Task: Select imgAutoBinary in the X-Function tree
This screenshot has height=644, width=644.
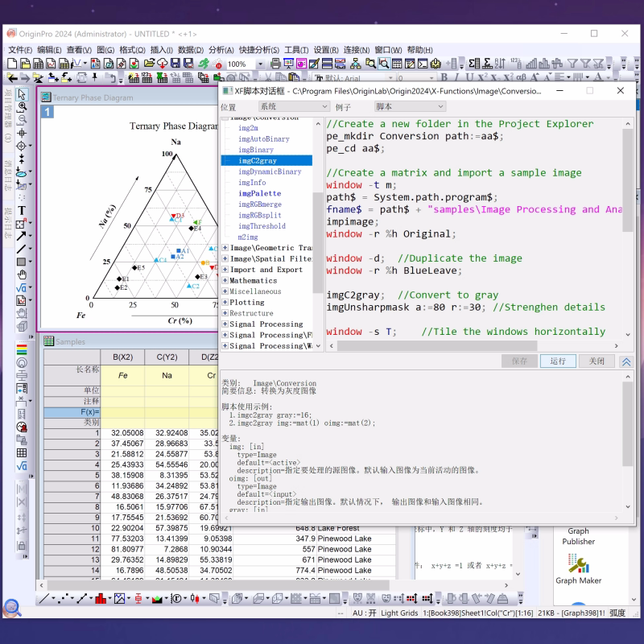Action: click(x=264, y=138)
